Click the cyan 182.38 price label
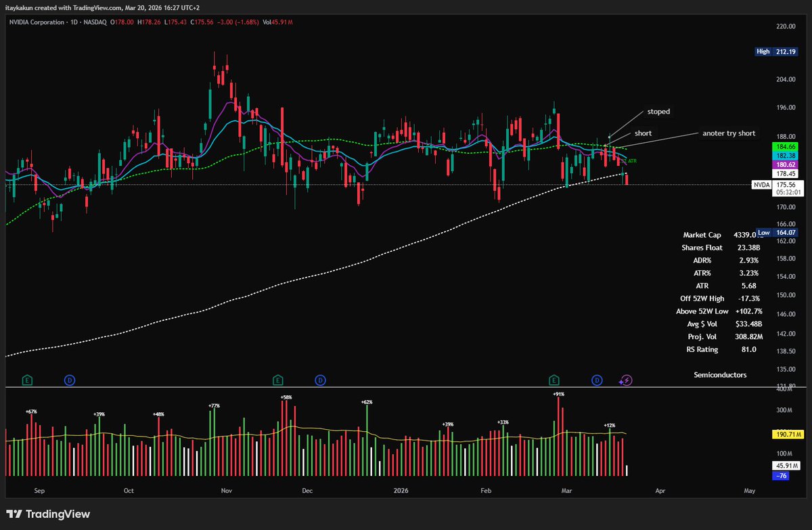This screenshot has width=812, height=530. pos(784,155)
